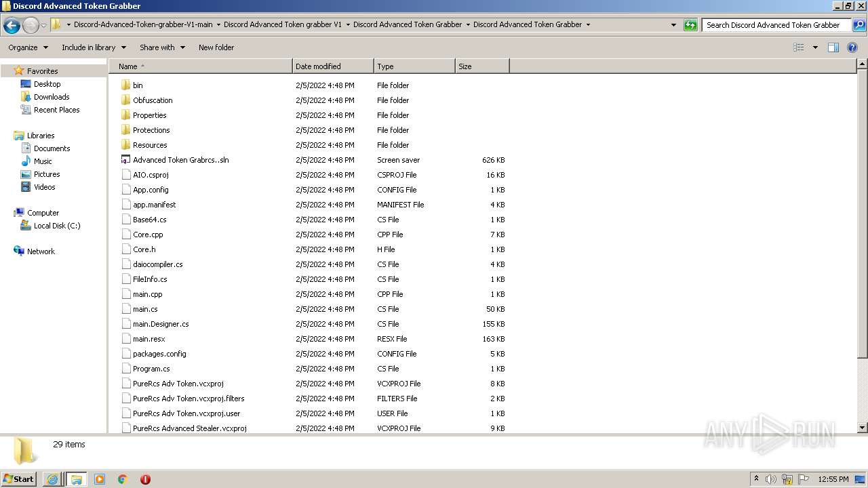This screenshot has width=868, height=488.
Task: Open the Documents library
Action: [x=52, y=148]
